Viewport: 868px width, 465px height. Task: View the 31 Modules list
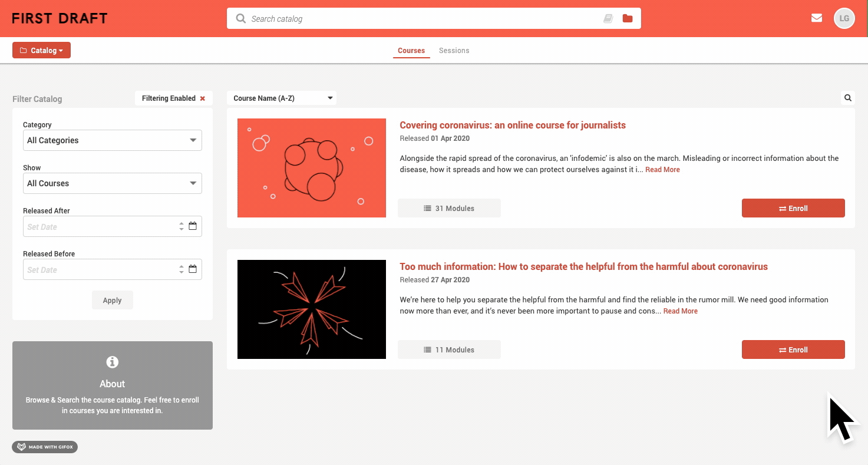449,208
